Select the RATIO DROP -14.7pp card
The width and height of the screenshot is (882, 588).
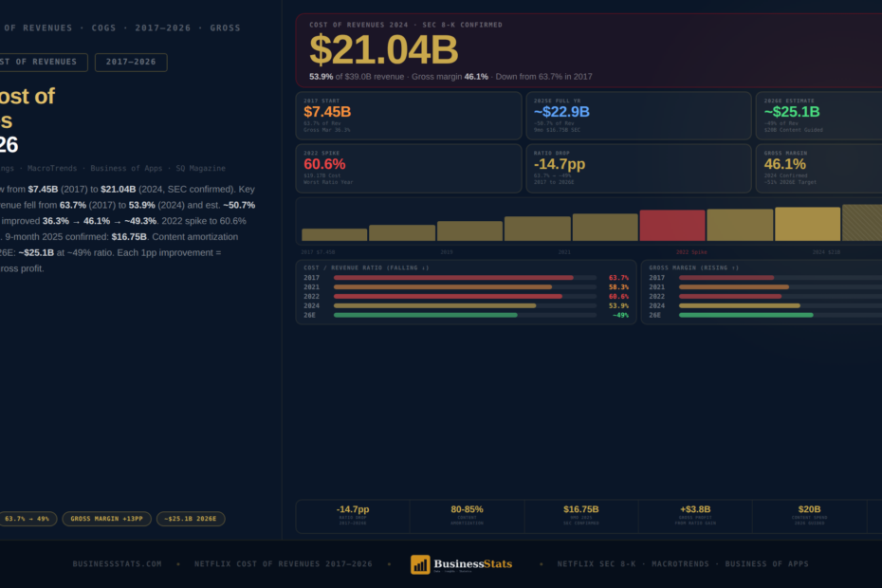tap(638, 168)
